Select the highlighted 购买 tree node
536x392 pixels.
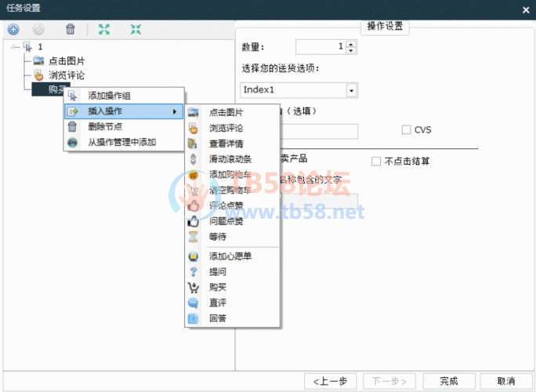(x=51, y=89)
